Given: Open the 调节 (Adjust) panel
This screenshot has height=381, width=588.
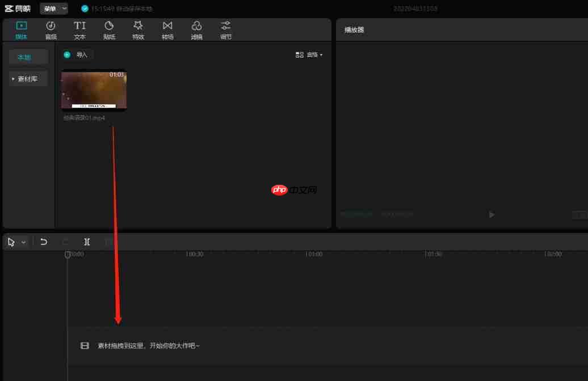Looking at the screenshot, I should pos(225,29).
